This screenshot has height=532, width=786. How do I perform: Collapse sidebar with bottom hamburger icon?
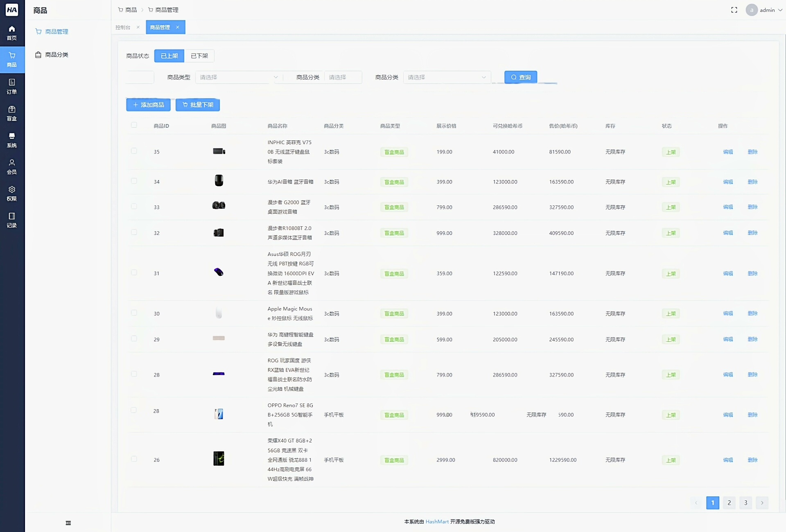68,523
